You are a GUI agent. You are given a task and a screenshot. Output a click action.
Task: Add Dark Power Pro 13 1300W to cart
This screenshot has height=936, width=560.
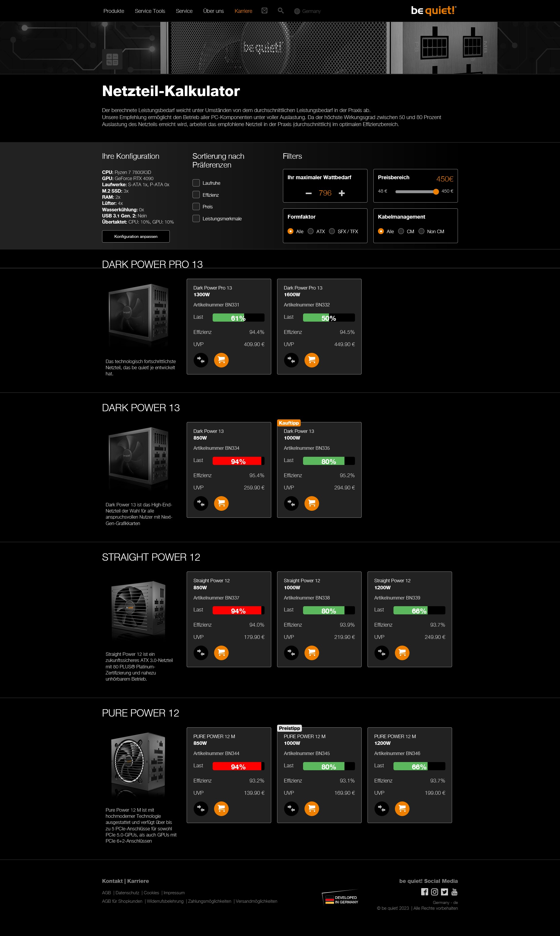pyautogui.click(x=221, y=360)
